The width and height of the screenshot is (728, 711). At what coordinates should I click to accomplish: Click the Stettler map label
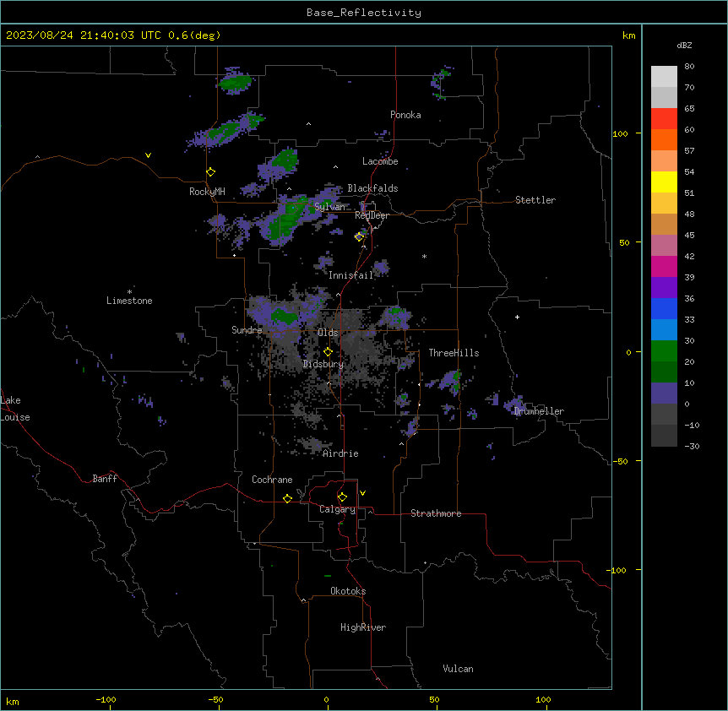[535, 200]
